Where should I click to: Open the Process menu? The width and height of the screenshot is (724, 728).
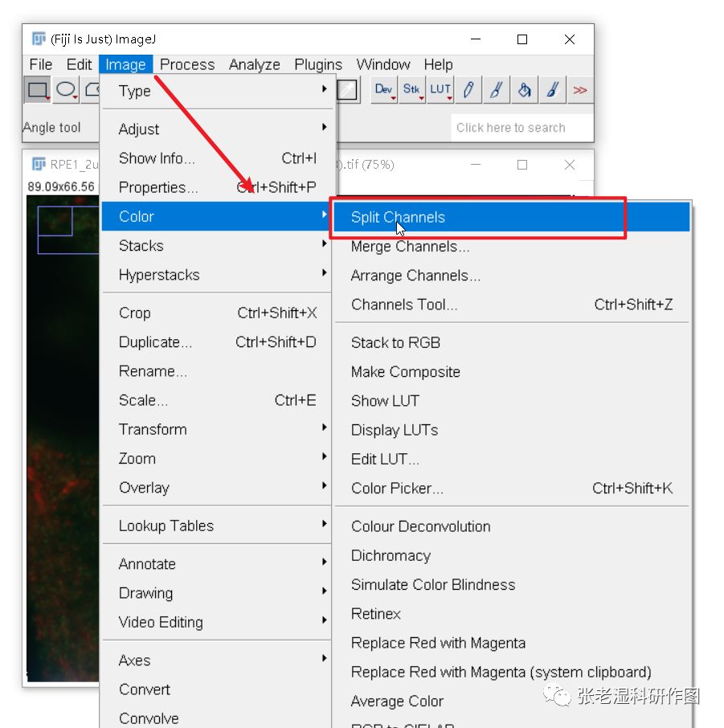(187, 64)
